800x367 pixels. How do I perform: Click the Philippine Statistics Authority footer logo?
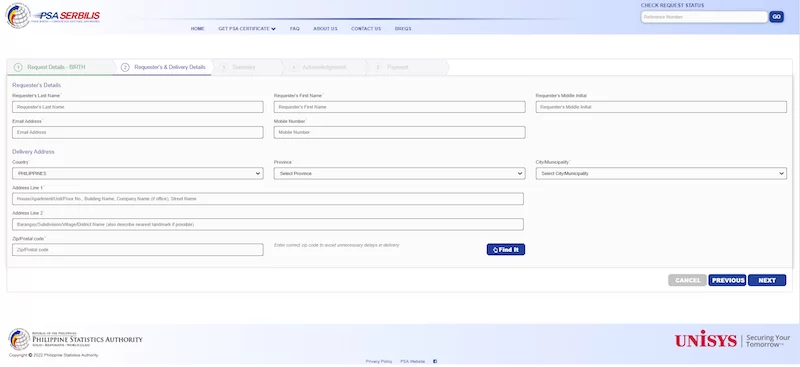point(76,339)
